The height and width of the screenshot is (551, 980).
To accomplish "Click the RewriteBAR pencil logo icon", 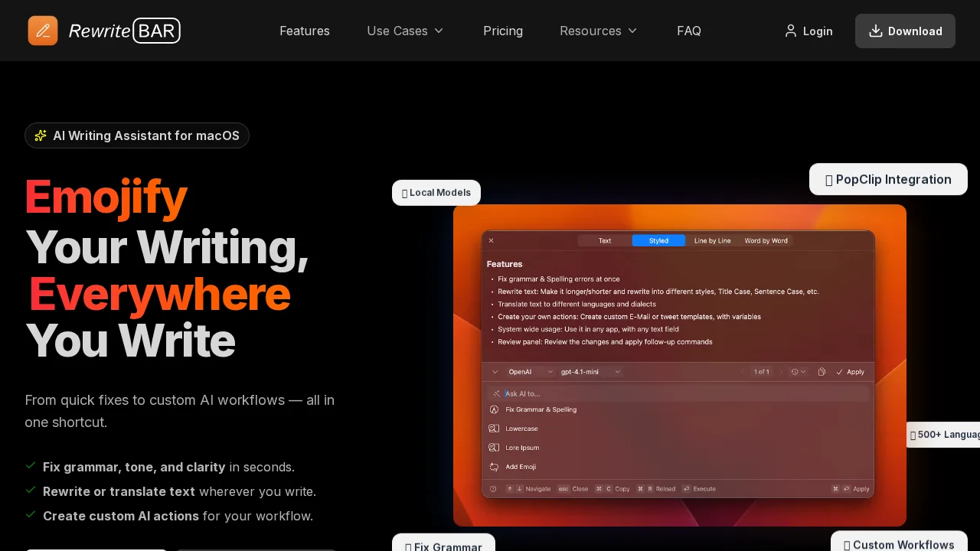I will [x=43, y=31].
